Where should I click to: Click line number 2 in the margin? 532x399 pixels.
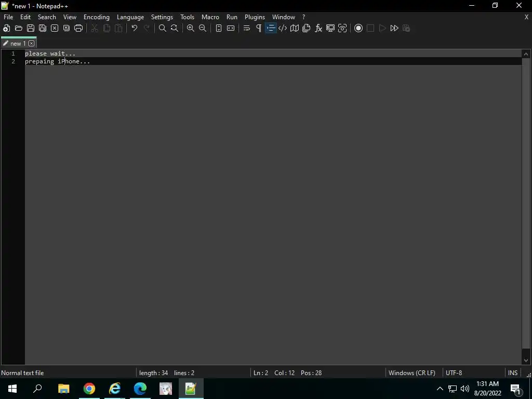[x=13, y=61]
